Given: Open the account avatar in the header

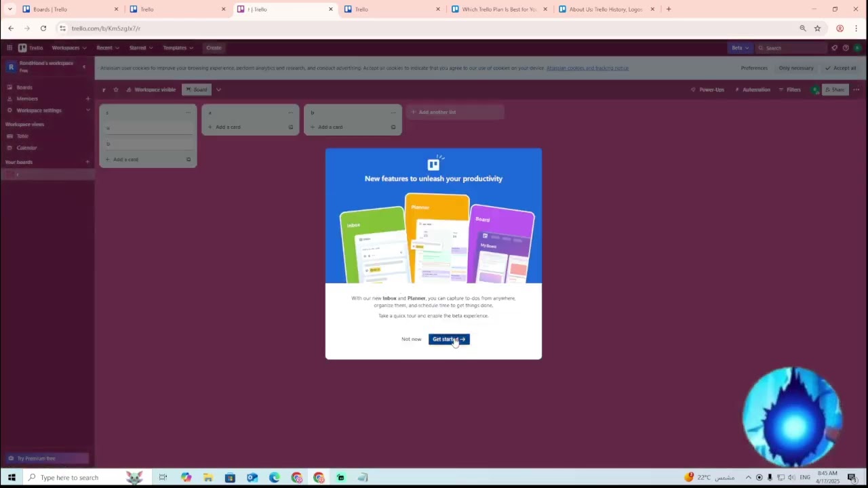Looking at the screenshot, I should coord(857,48).
